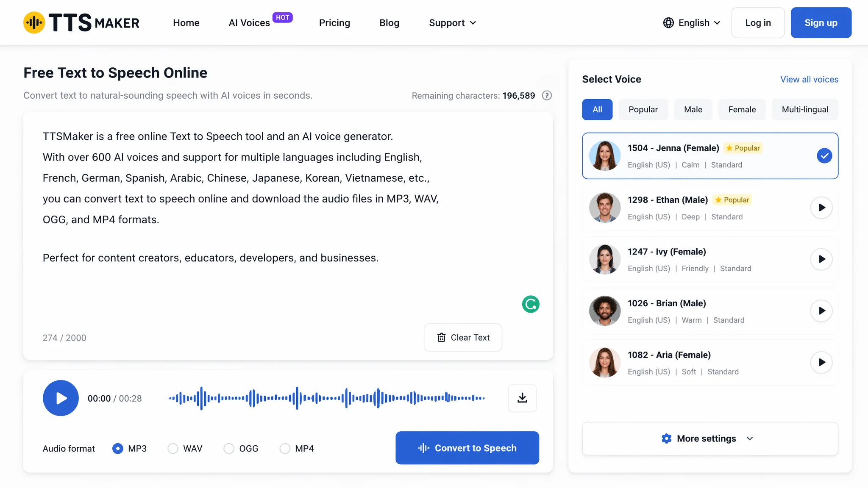Click Jenna's avatar photo
The image size is (868, 488).
(x=605, y=156)
